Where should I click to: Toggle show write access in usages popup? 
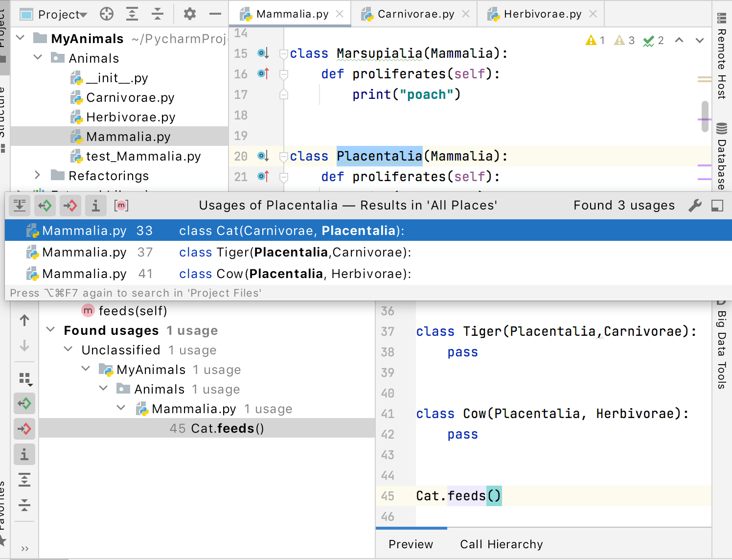[x=70, y=206]
